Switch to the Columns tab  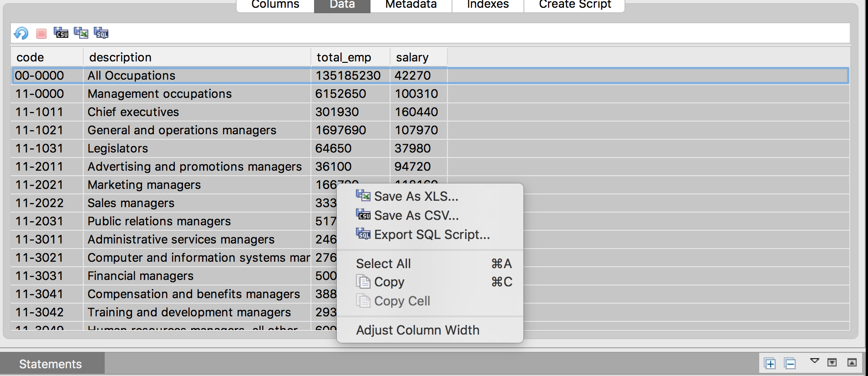[x=275, y=5]
